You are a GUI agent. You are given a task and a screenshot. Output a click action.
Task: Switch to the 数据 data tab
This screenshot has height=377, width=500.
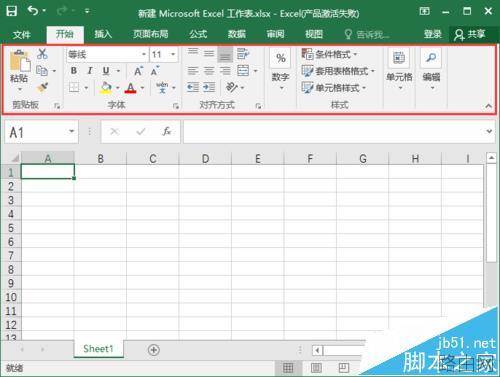(x=237, y=34)
